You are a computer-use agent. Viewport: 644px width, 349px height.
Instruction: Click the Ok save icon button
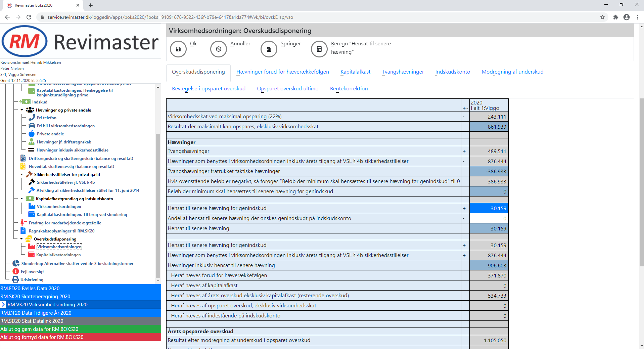point(178,49)
